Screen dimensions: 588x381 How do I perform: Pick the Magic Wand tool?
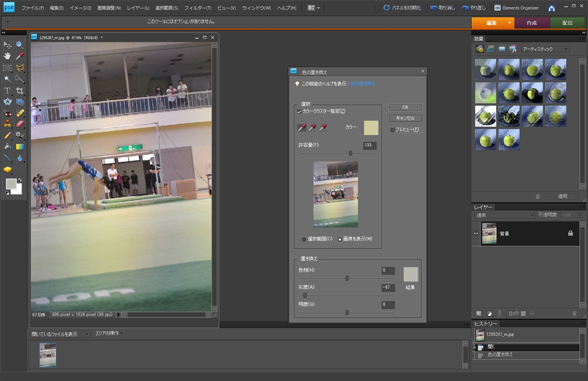(7, 79)
